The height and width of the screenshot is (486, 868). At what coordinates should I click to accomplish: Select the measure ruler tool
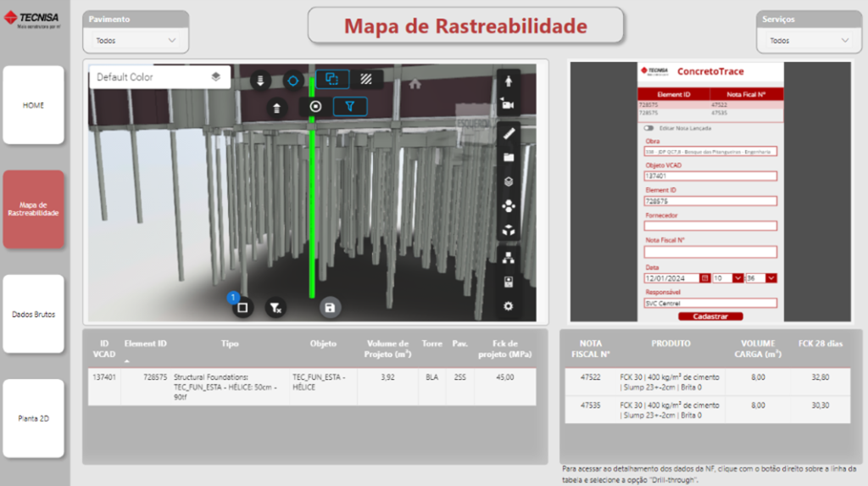509,133
